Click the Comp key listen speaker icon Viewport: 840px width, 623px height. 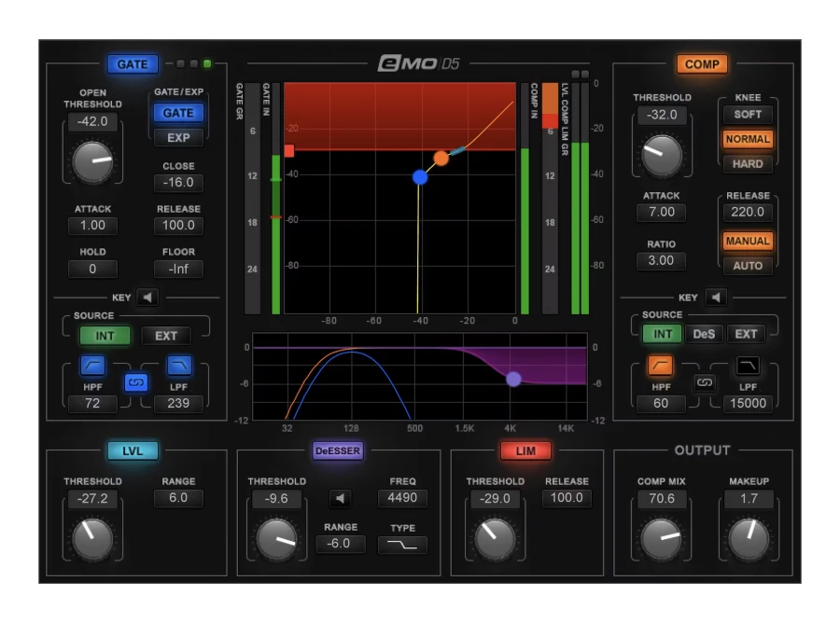(x=716, y=298)
